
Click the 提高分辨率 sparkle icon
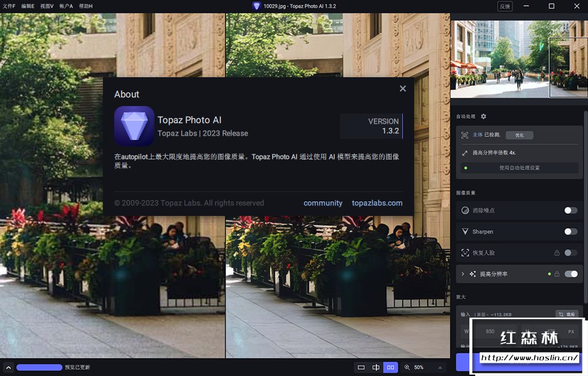tap(473, 274)
